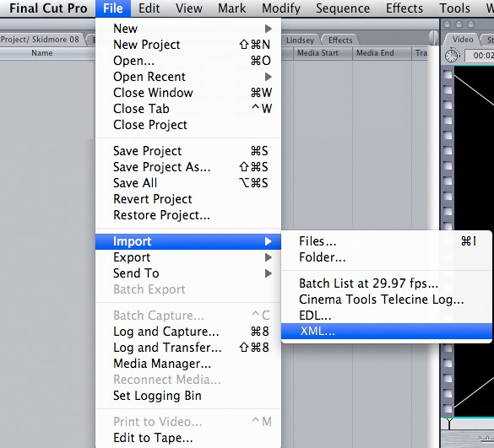The image size is (494, 448).
Task: Choose EDL... import option
Action: click(387, 316)
